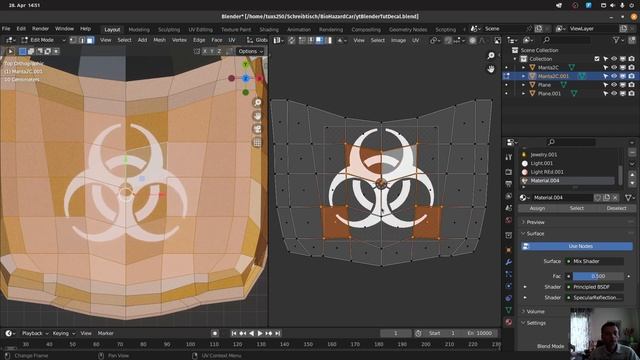This screenshot has width=640, height=360.
Task: Unlink Material.004 with the X icon
Action: click(616, 198)
